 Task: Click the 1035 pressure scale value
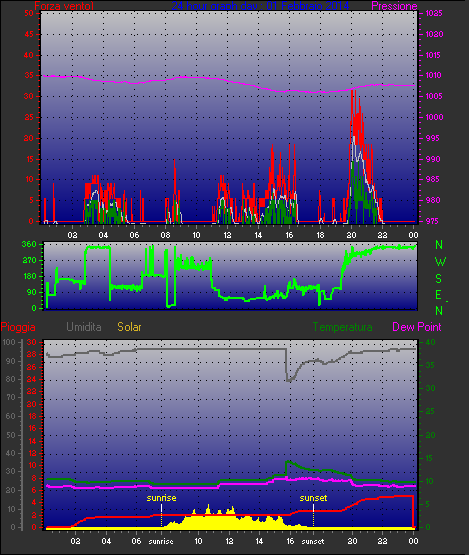tap(434, 13)
